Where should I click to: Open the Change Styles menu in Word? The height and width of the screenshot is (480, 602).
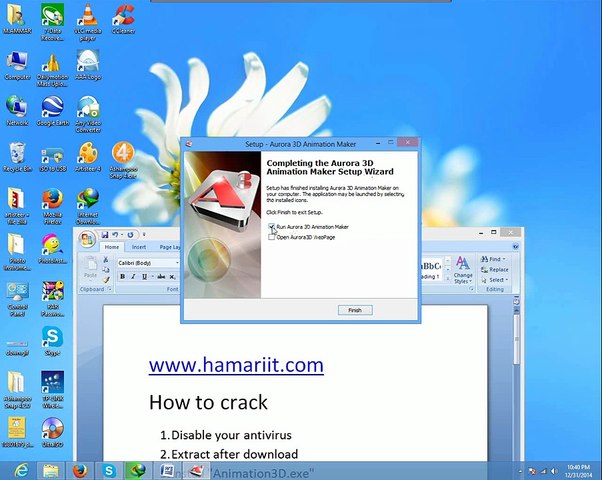coord(463,270)
